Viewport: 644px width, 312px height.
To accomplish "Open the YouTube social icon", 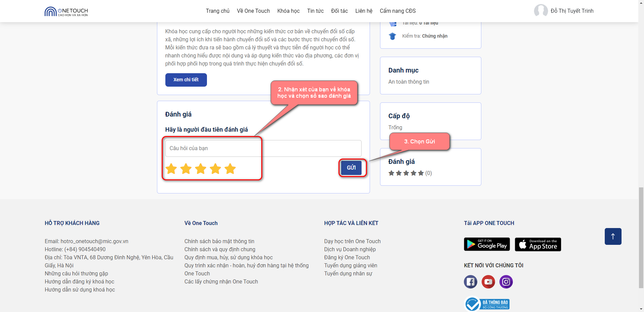I will tap(488, 282).
